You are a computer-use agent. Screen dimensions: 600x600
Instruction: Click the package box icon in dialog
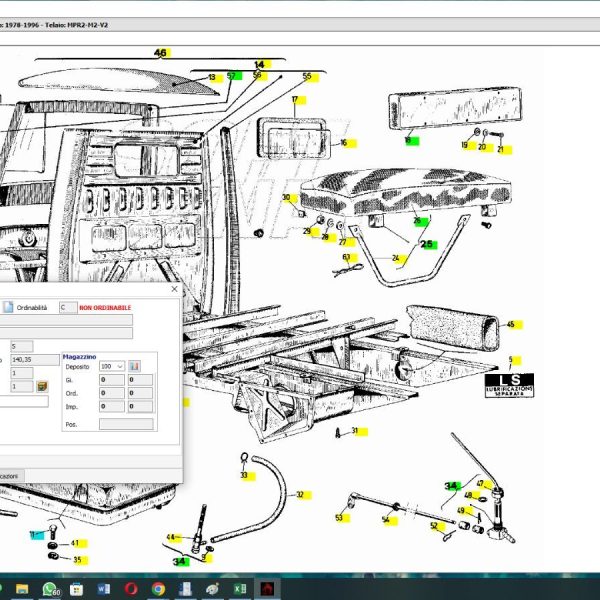[x=42, y=386]
